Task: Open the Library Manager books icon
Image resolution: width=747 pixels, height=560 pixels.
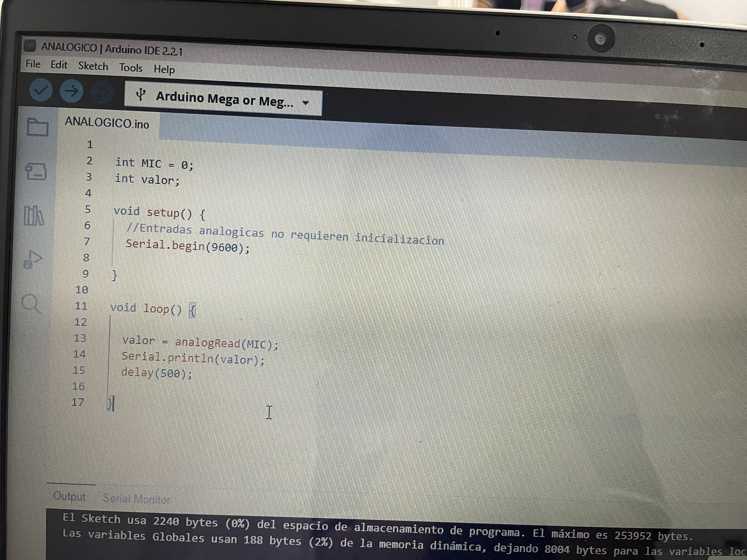Action: (x=33, y=216)
